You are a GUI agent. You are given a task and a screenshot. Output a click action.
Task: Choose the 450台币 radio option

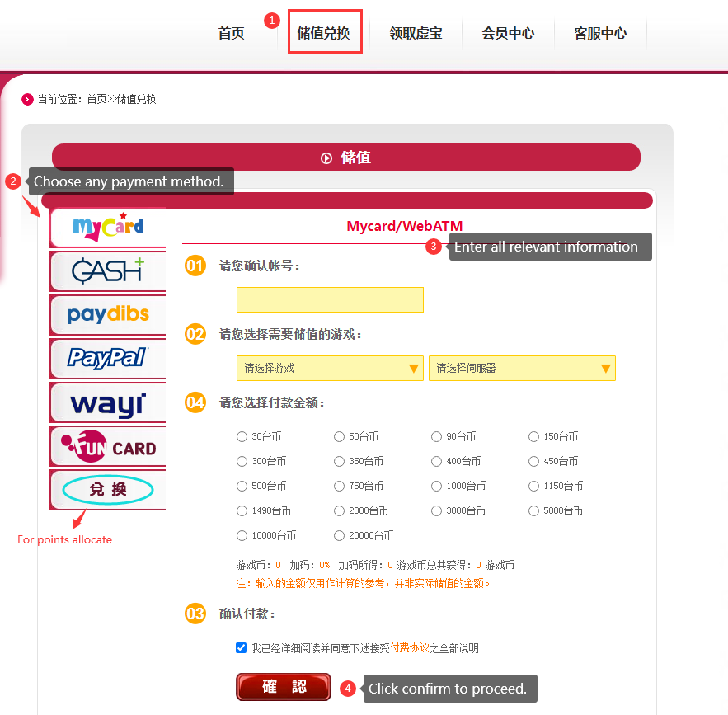(x=534, y=461)
